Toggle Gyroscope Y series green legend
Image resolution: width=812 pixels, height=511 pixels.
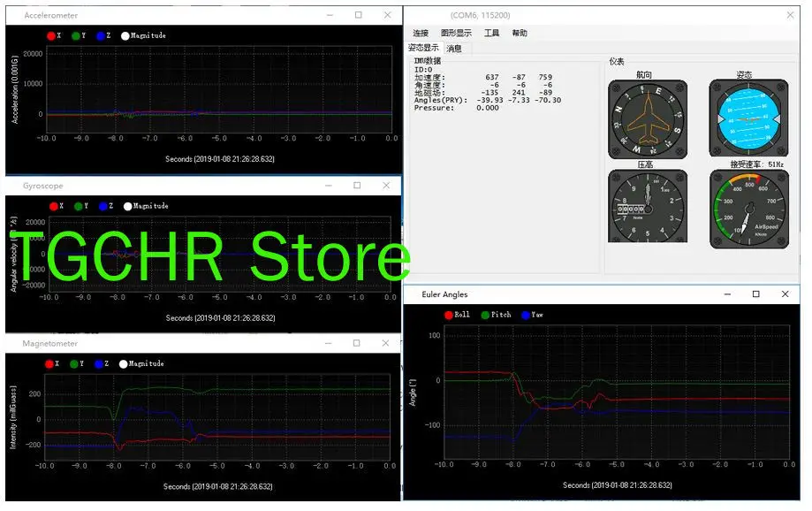[x=81, y=206]
